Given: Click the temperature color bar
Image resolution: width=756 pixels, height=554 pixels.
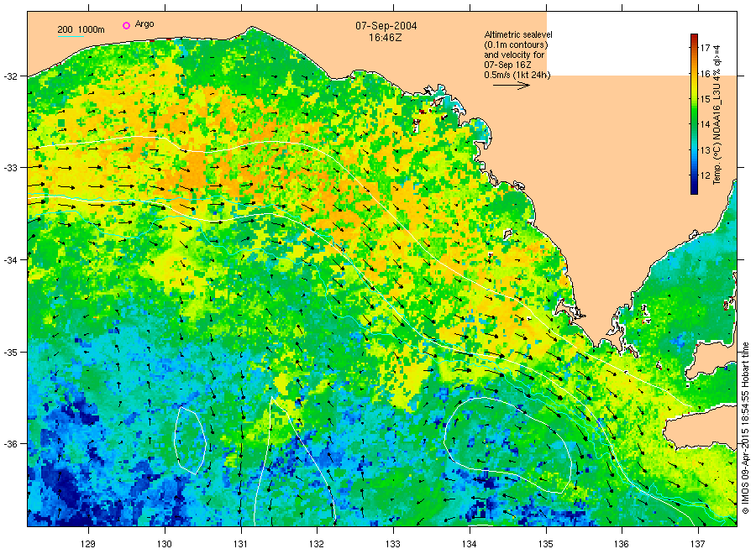Looking at the screenshot, I should (694, 114).
